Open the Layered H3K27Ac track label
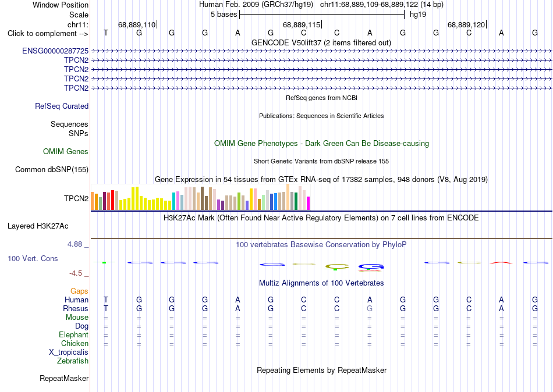553x392 pixels. tap(38, 226)
